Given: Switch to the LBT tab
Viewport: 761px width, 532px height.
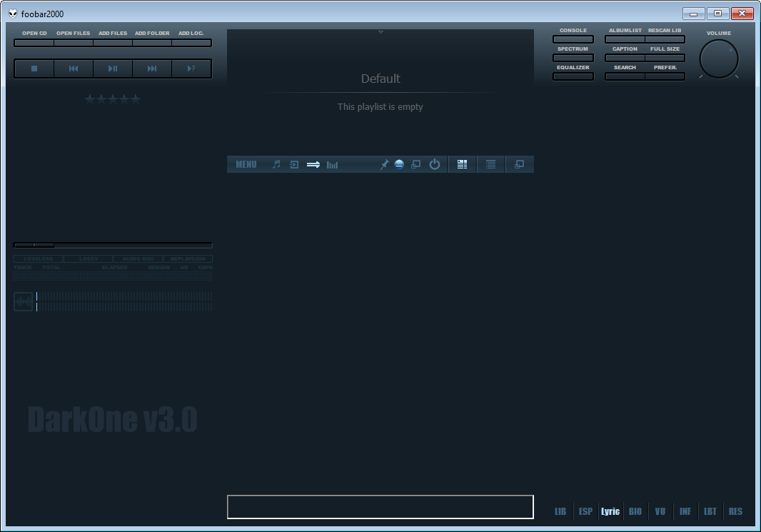Looking at the screenshot, I should [710, 511].
